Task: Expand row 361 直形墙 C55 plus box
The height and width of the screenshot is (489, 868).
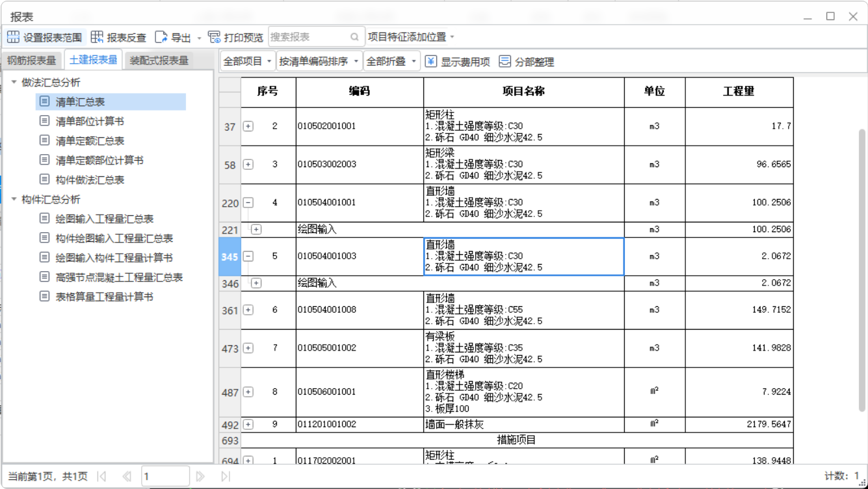Action: (x=248, y=310)
